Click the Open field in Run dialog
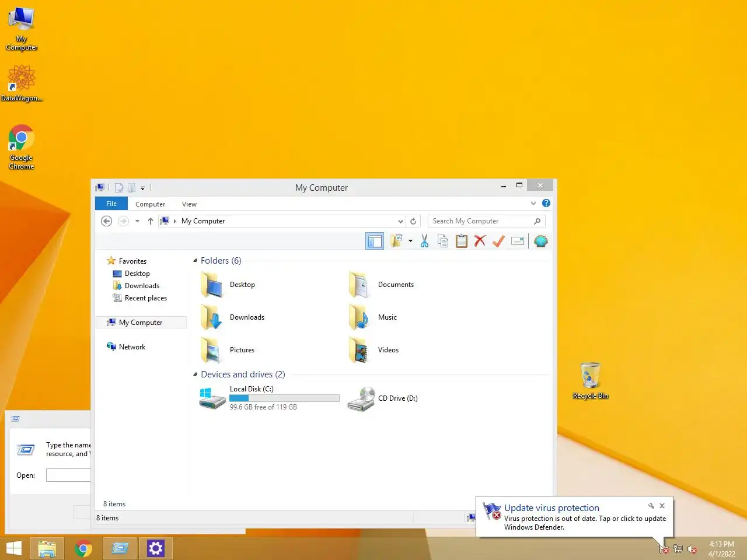Screen dimensions: 747x560 point(68,475)
